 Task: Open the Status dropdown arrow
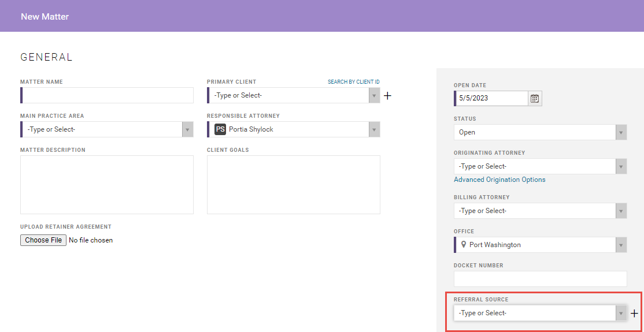point(621,132)
